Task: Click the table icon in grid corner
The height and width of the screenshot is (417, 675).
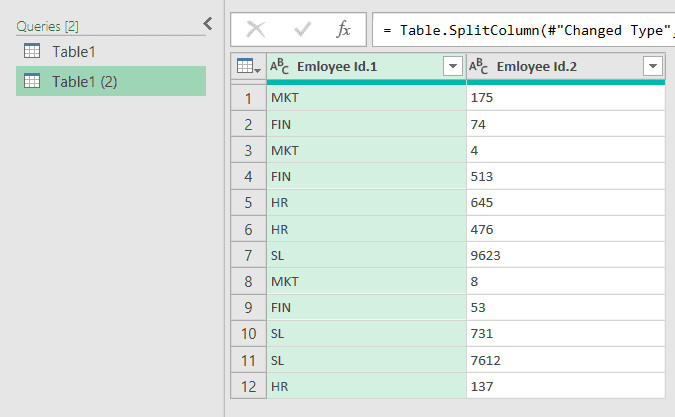Action: [248, 67]
